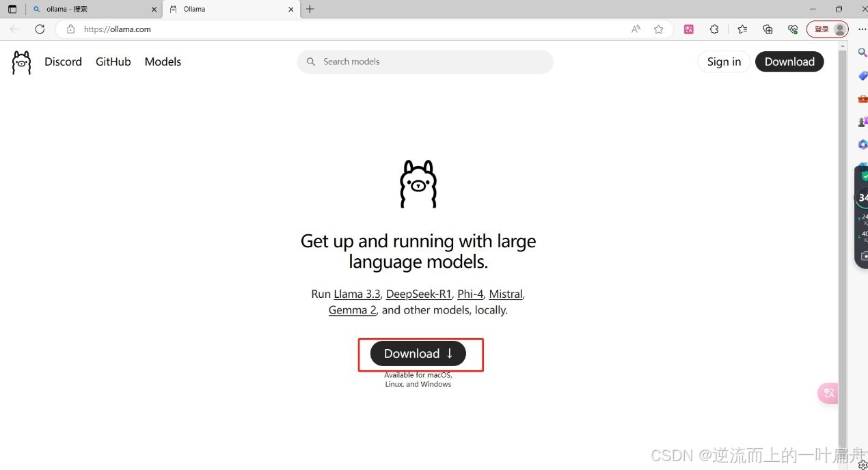This screenshot has height=470, width=868.
Task: Open the Llama 3.3 model link
Action: [357, 294]
